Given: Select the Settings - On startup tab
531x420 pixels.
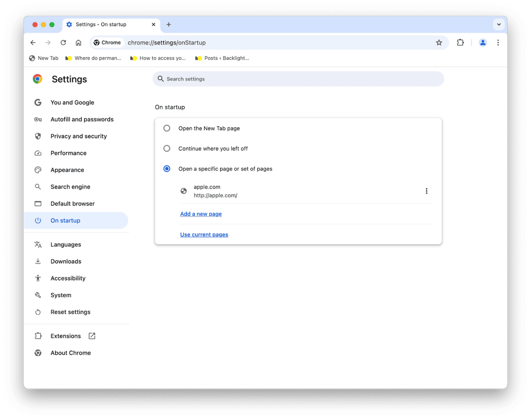Looking at the screenshot, I should [111, 24].
